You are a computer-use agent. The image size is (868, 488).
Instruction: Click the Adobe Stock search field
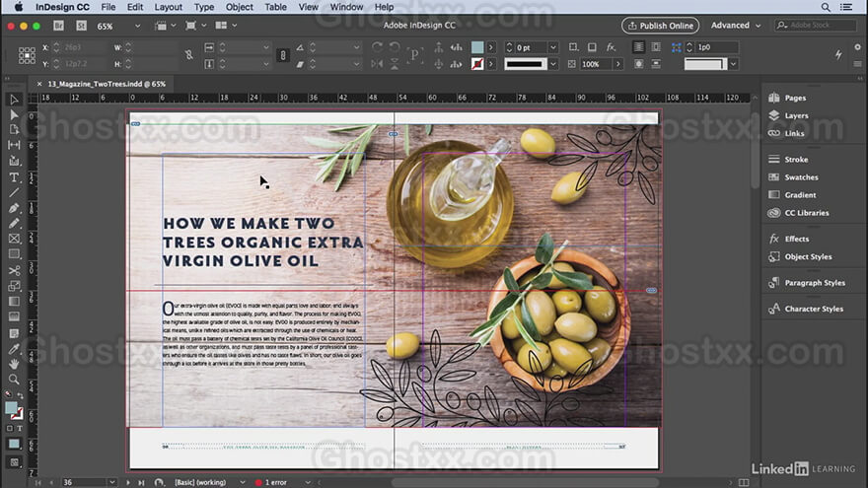pyautogui.click(x=816, y=26)
